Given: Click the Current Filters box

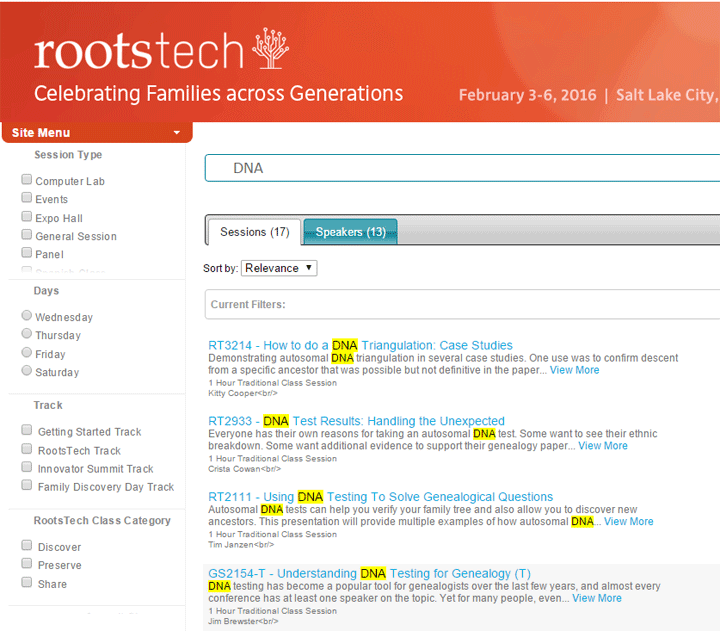Looking at the screenshot, I should 462,304.
